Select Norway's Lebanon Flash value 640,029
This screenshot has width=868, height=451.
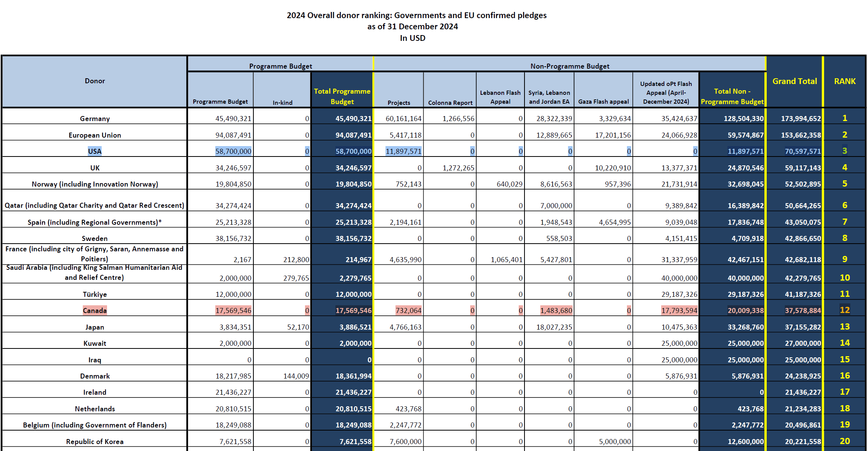tap(509, 184)
